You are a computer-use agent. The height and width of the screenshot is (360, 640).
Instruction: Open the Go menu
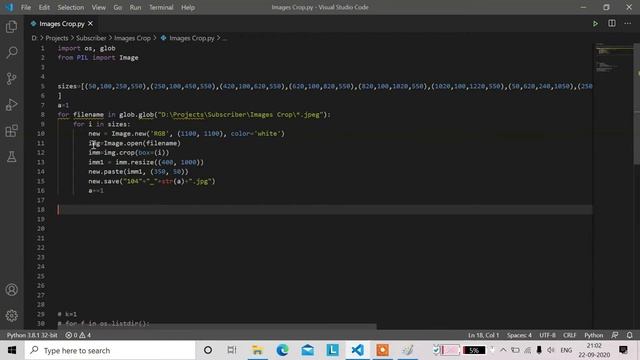(x=118, y=7)
